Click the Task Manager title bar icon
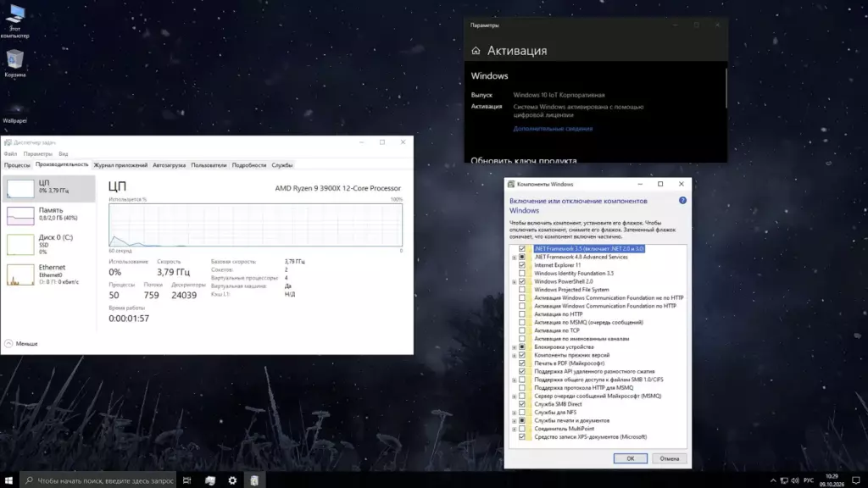This screenshot has height=488, width=868. click(x=8, y=142)
